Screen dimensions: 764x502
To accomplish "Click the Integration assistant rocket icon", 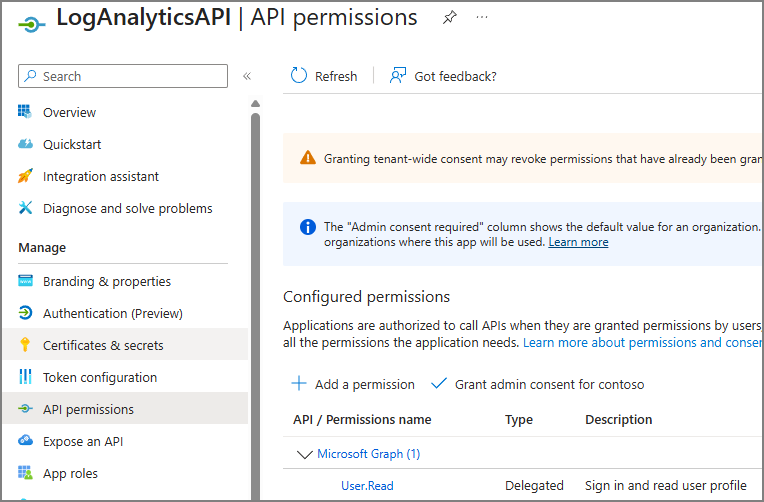I will (26, 176).
